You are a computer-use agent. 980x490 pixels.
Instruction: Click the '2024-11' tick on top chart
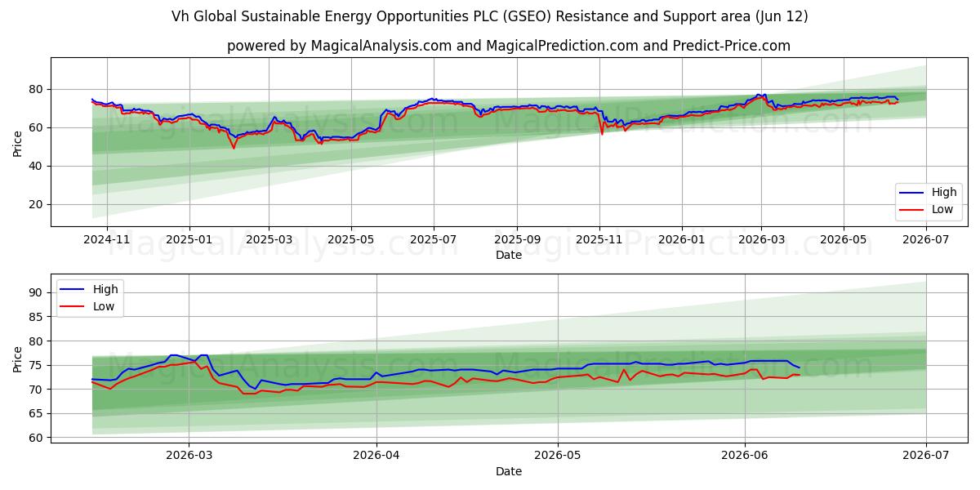(107, 239)
